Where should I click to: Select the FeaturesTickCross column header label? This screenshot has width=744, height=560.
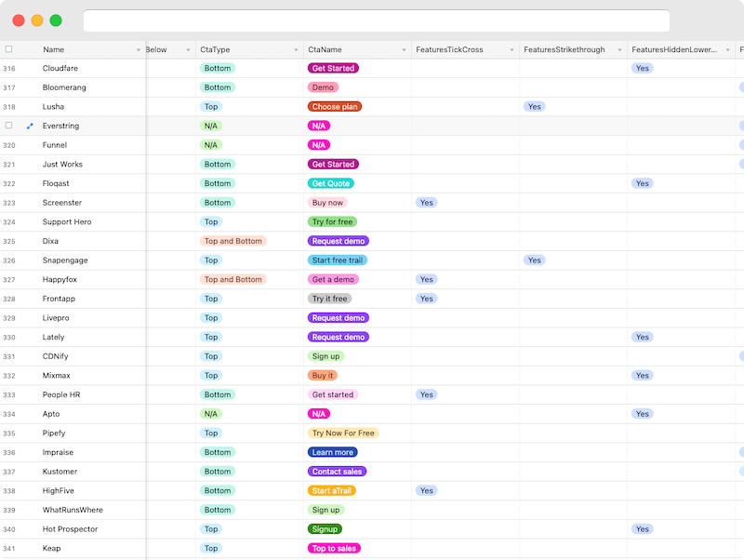click(x=449, y=50)
